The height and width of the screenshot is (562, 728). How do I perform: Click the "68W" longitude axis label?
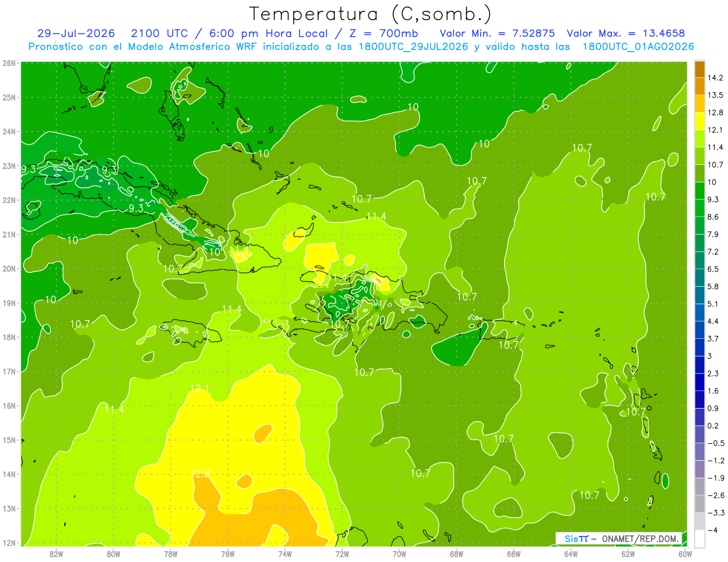tap(457, 554)
